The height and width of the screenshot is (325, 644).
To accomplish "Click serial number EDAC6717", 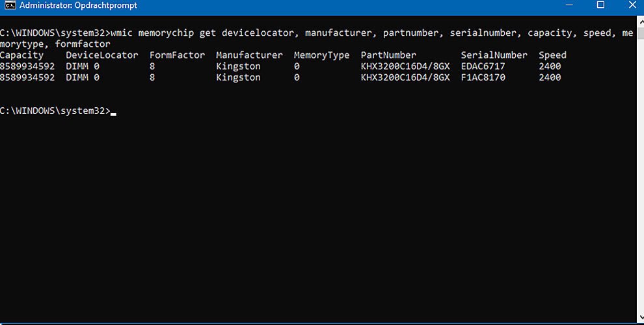I will point(483,66).
